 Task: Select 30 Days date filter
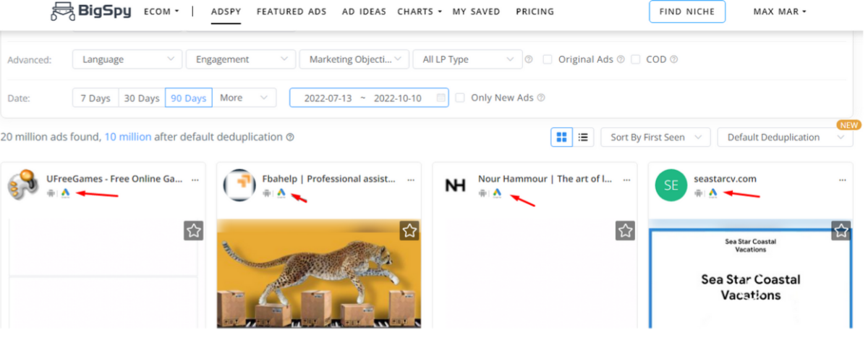[142, 98]
